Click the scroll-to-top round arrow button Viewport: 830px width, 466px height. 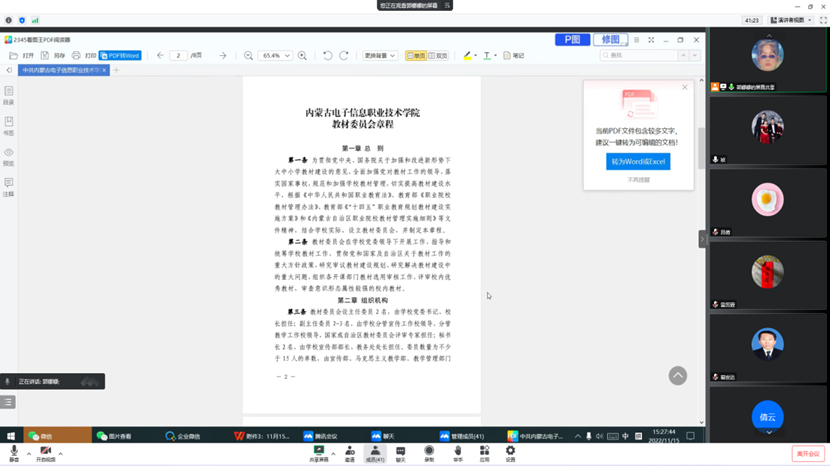[678, 376]
